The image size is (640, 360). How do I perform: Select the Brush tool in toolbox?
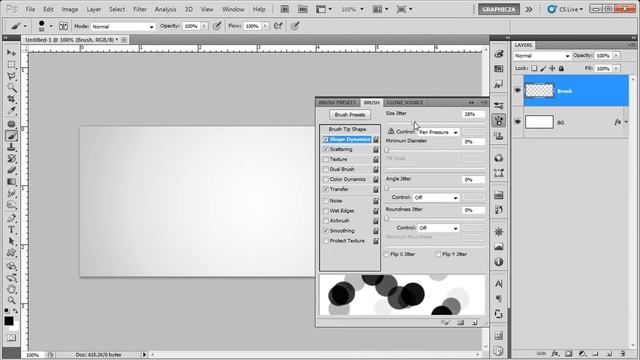11,136
